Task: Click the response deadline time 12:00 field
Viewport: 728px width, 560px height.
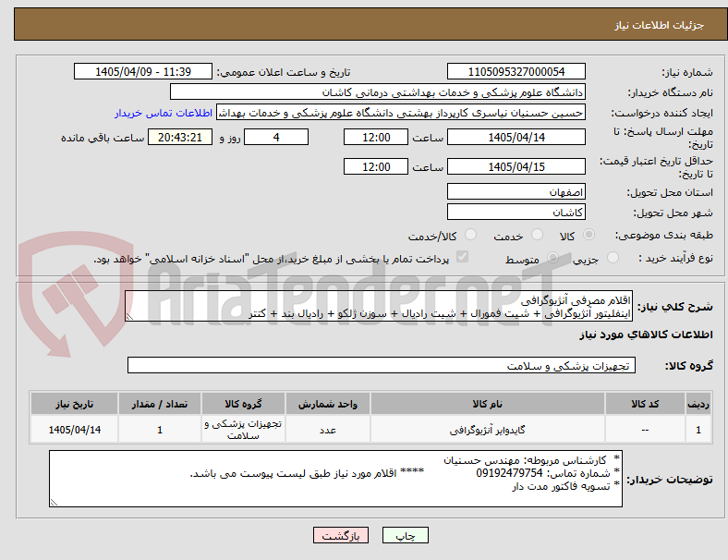Action: point(376,137)
